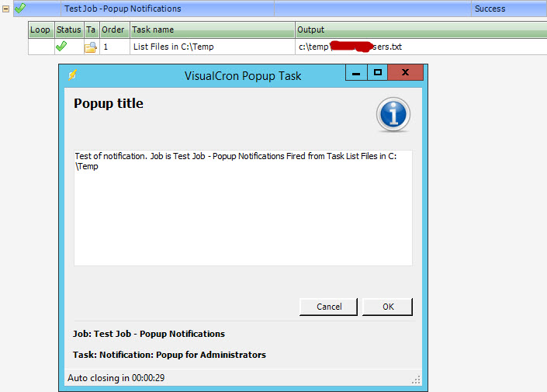This screenshot has width=547, height=392.
Task: Sort by the Status column header
Action: click(x=68, y=29)
